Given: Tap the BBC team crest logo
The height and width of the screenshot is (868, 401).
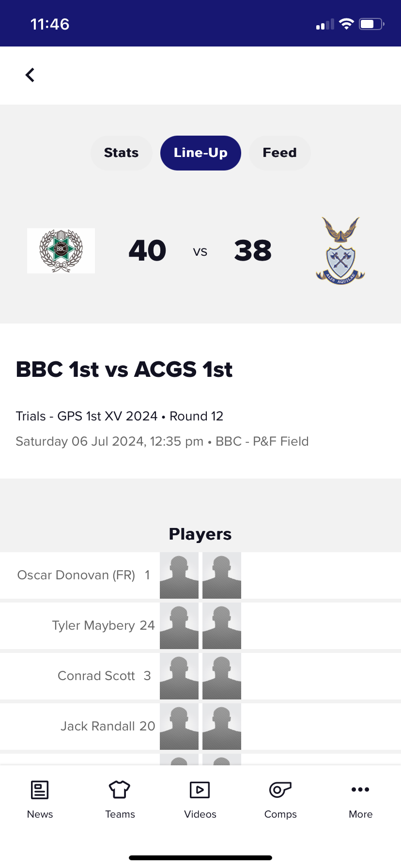Looking at the screenshot, I should [61, 251].
